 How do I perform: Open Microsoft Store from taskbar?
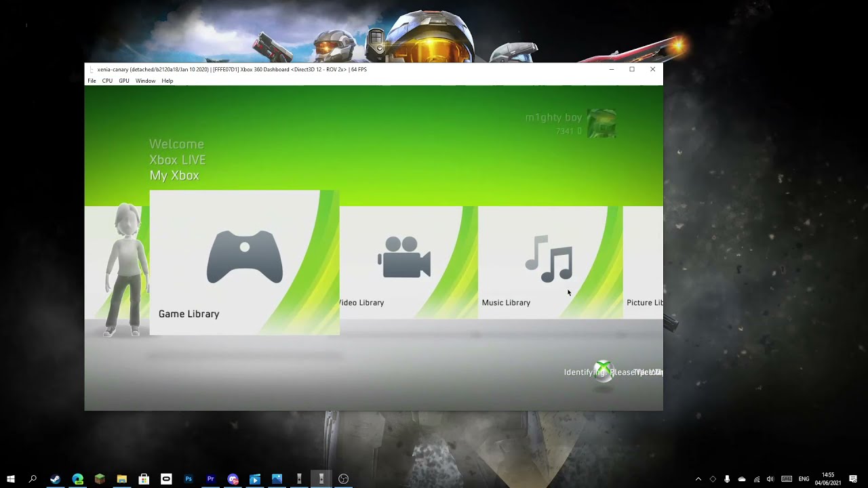point(144,479)
